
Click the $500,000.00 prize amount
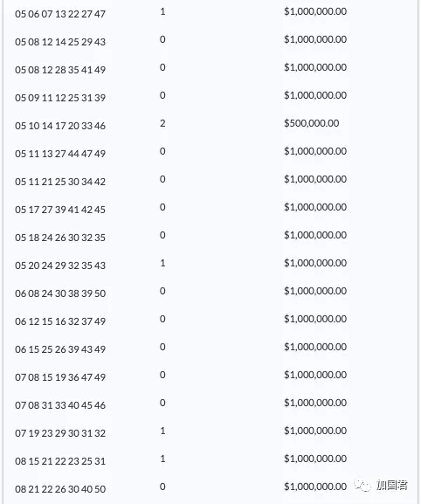tap(312, 123)
